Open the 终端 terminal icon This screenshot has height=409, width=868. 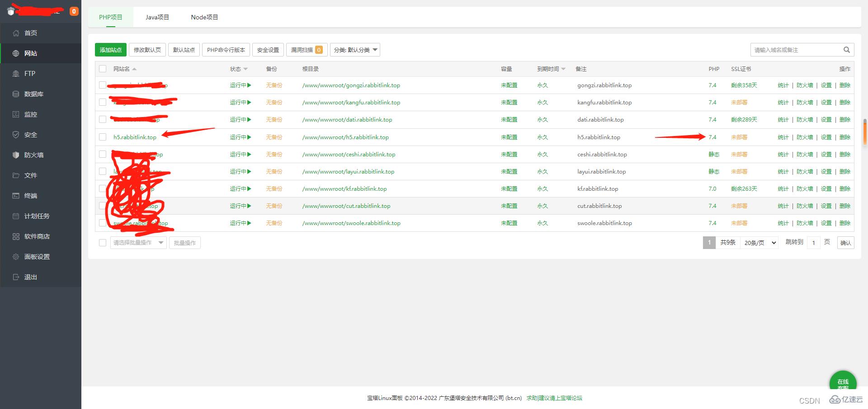click(16, 196)
